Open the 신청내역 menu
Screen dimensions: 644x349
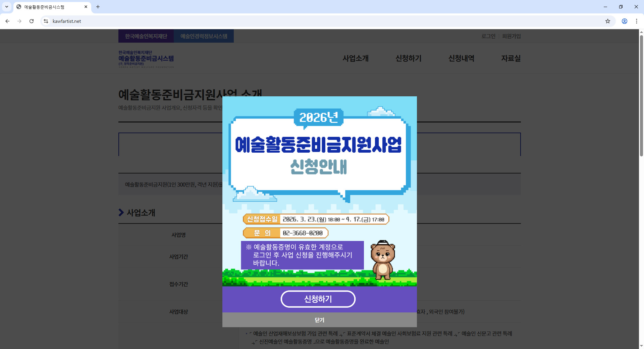[462, 58]
